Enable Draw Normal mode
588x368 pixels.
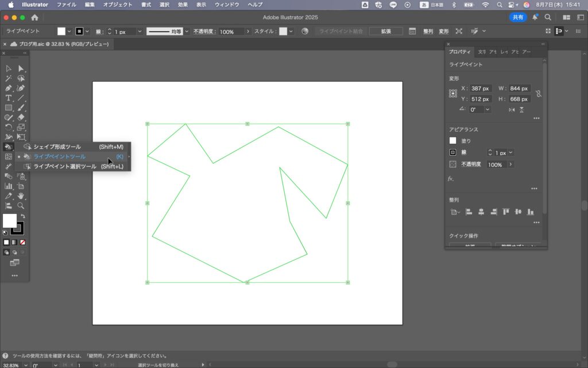tap(6, 252)
